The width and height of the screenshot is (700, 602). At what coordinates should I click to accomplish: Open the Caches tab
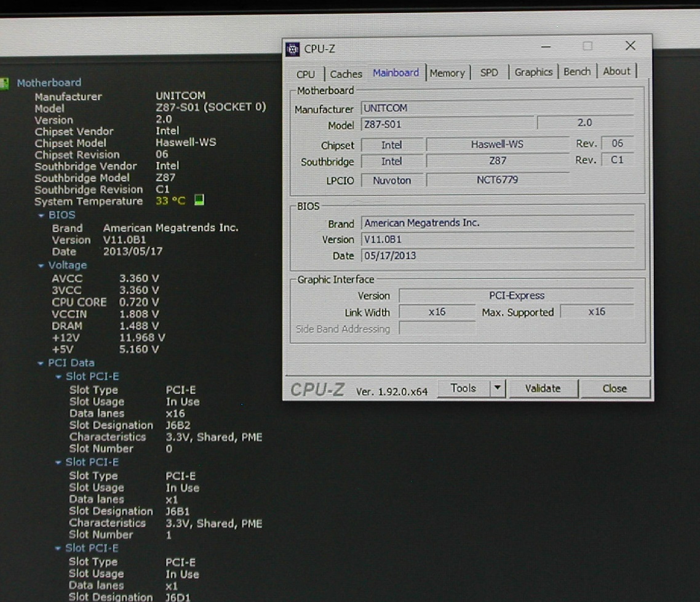(x=346, y=74)
